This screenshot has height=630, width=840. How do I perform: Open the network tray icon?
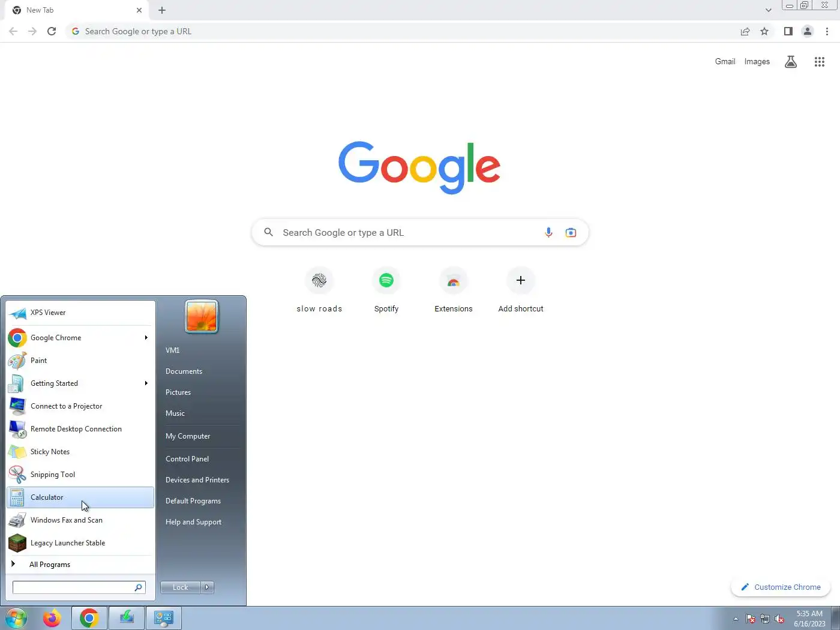pyautogui.click(x=765, y=619)
